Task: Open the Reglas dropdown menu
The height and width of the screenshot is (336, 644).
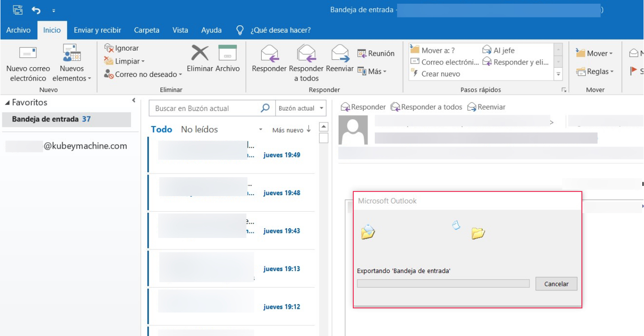Action: 594,71
